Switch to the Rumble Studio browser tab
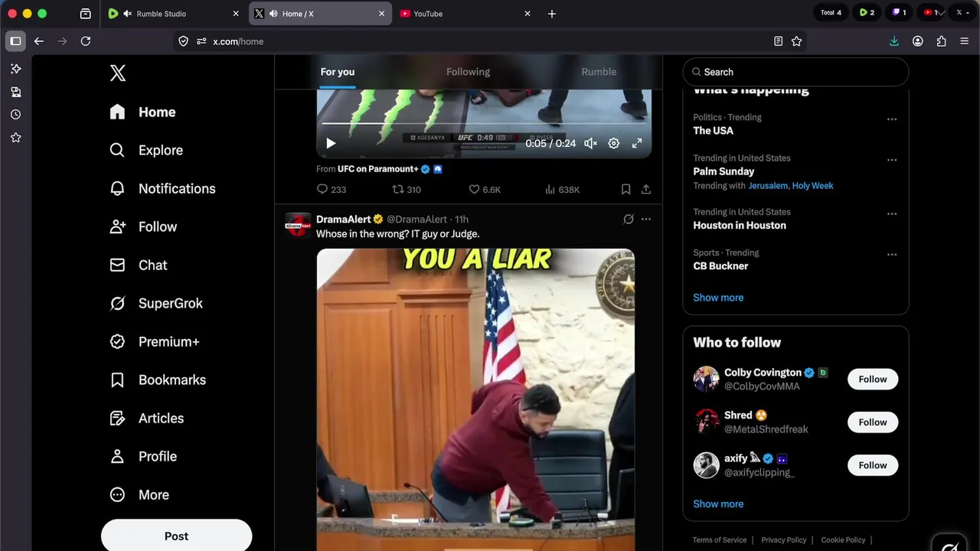Viewport: 980px width, 551px height. coord(174,14)
